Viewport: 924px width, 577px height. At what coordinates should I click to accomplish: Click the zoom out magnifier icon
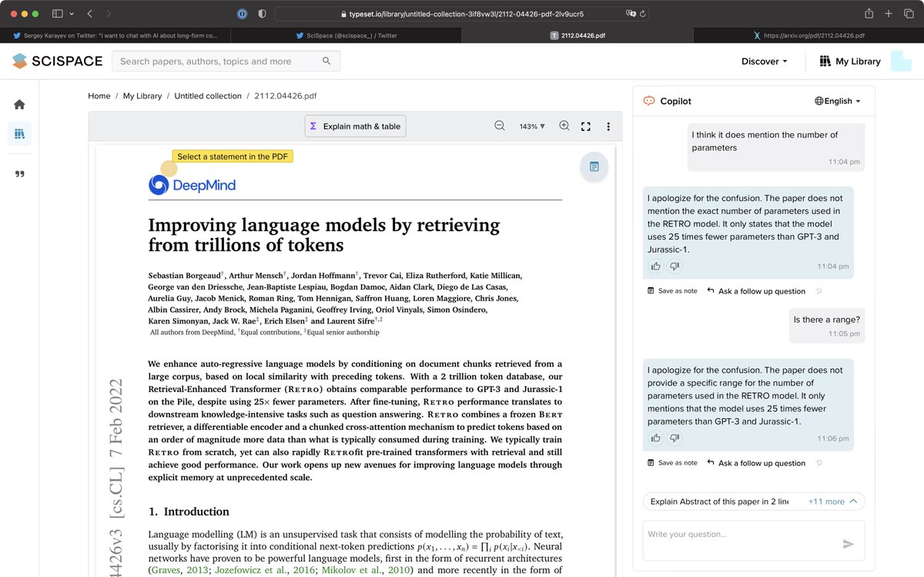[x=500, y=126]
